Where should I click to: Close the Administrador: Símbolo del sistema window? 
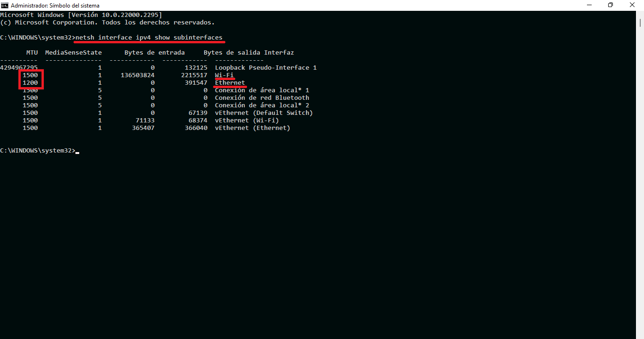pos(632,5)
